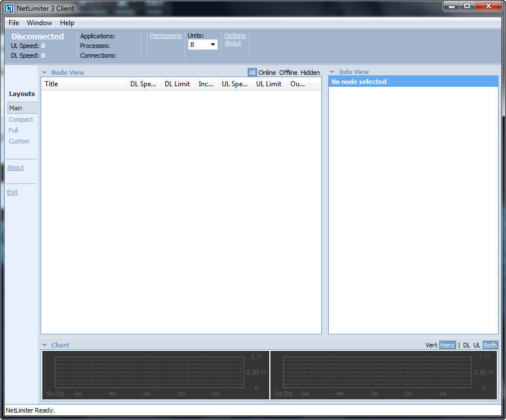Image resolution: width=506 pixels, height=420 pixels.
Task: Open the Window menu
Action: coord(39,22)
